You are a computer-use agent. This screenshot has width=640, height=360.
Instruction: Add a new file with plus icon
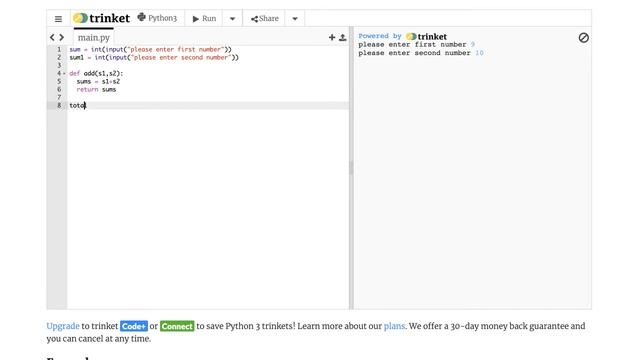(x=332, y=38)
